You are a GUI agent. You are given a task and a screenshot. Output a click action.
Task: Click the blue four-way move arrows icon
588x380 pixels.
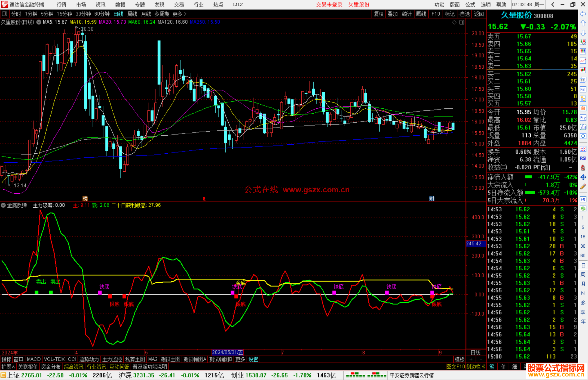point(583,177)
